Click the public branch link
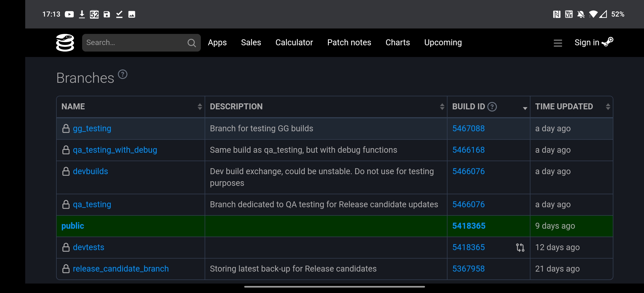The height and width of the screenshot is (293, 644). coord(73,226)
